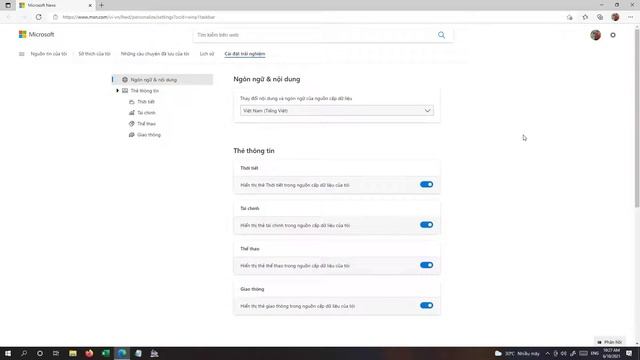Focus the web search box

[314, 35]
